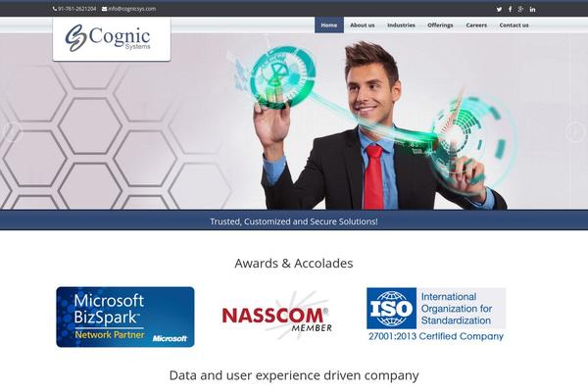Go to the Careers page

[x=476, y=25]
